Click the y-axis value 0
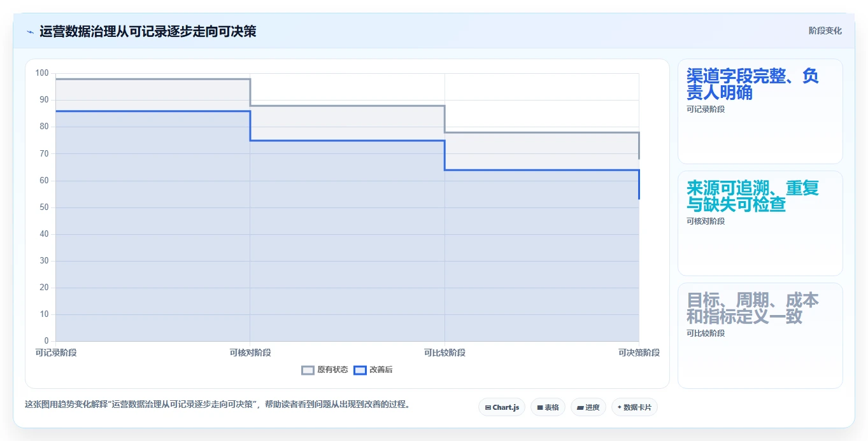The width and height of the screenshot is (868, 441). 46,341
